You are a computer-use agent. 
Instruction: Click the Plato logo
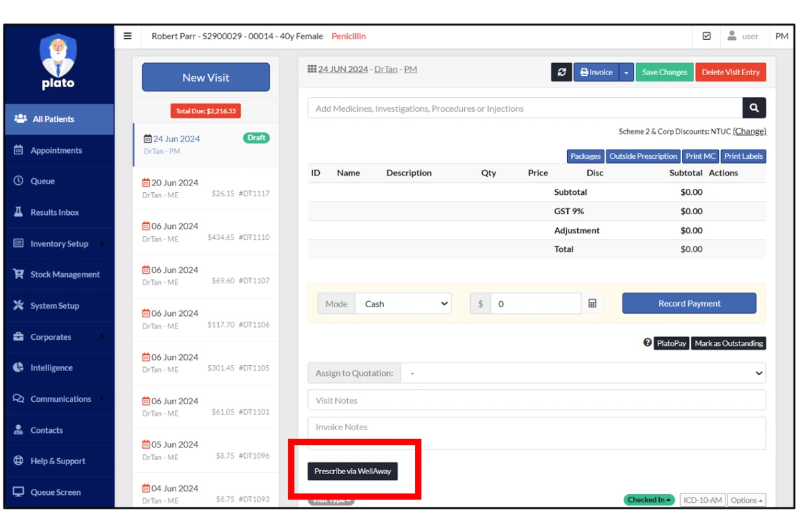coord(59,61)
